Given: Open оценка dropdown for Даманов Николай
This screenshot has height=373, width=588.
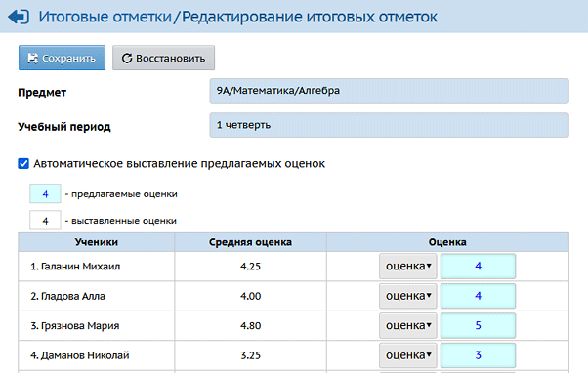Looking at the screenshot, I should pos(408,355).
